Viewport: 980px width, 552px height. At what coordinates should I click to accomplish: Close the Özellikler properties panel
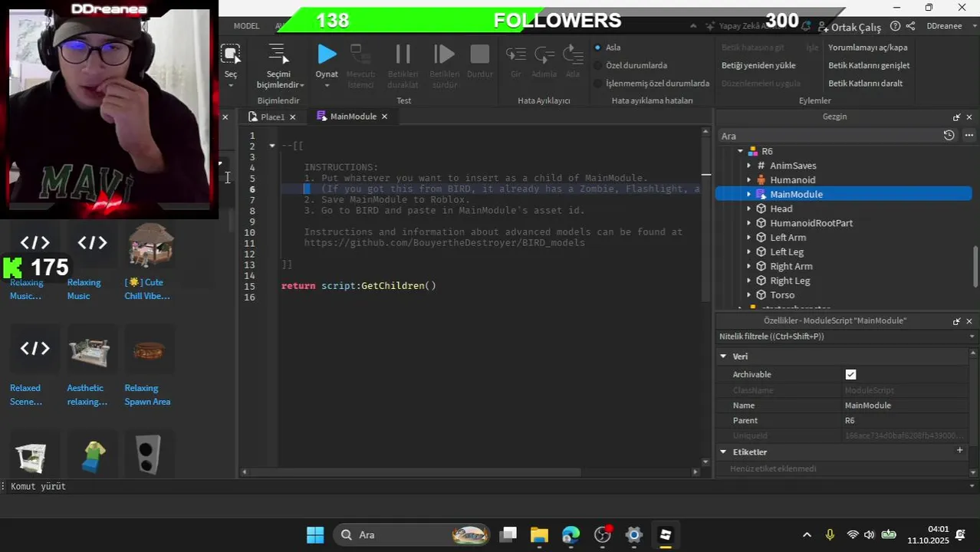(x=969, y=321)
